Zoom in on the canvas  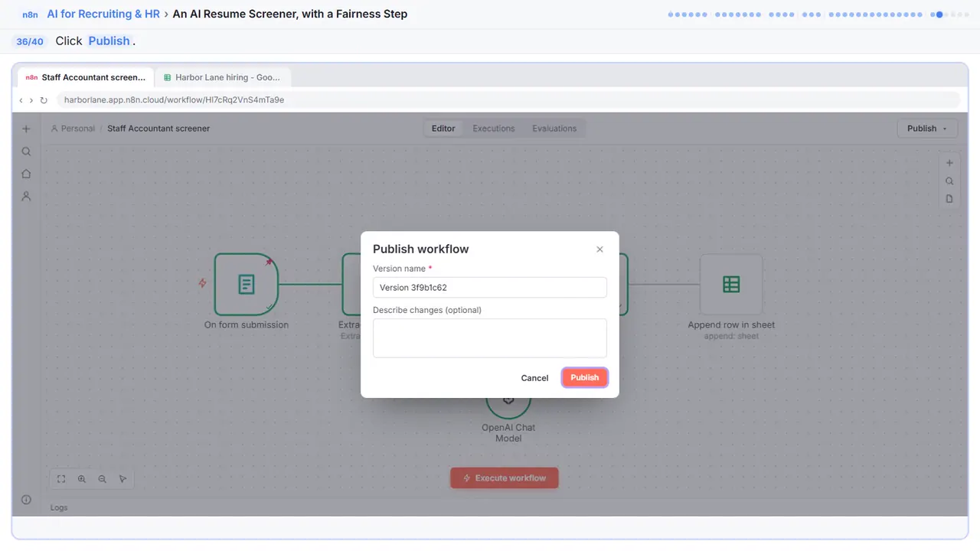click(x=82, y=479)
